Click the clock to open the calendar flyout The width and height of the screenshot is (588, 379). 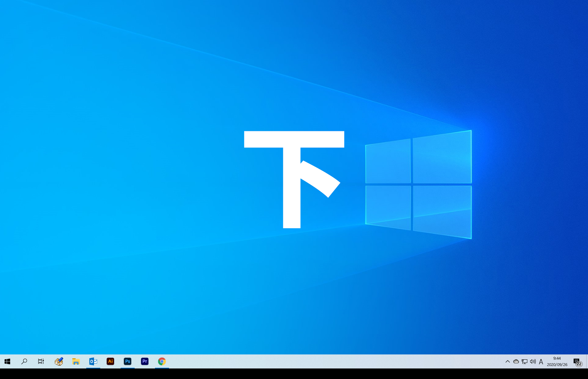coord(556,359)
